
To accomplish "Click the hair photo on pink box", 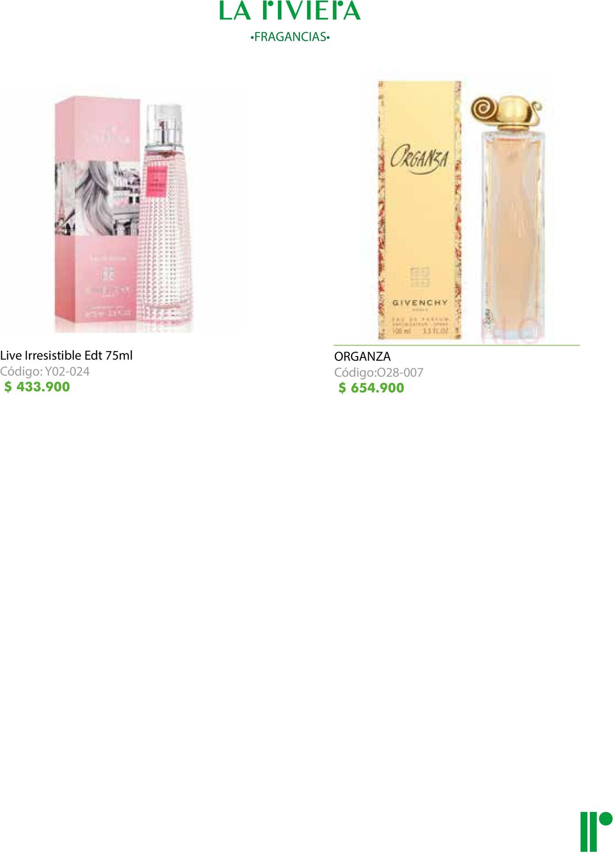I will tap(98, 198).
